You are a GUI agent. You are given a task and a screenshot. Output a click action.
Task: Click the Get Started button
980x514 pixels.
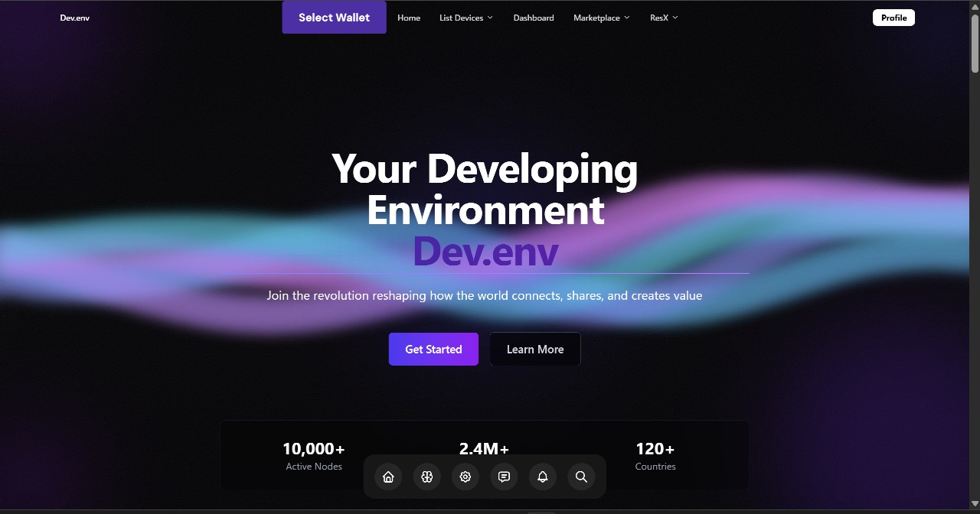point(433,349)
